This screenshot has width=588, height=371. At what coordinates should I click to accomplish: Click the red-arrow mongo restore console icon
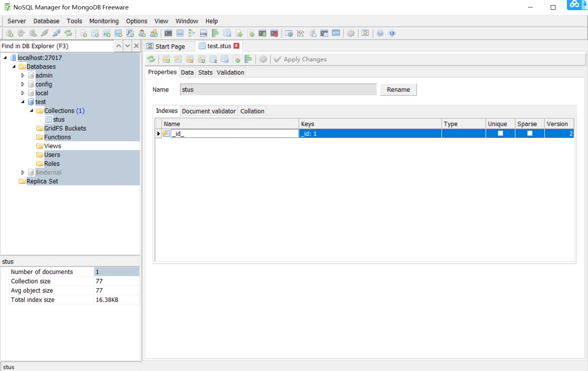point(274,33)
